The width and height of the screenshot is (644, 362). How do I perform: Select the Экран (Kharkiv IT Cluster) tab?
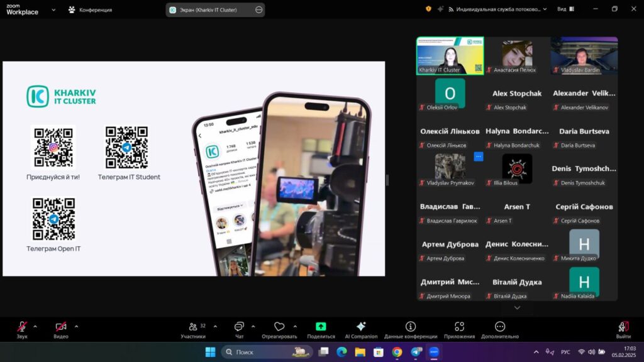(209, 10)
